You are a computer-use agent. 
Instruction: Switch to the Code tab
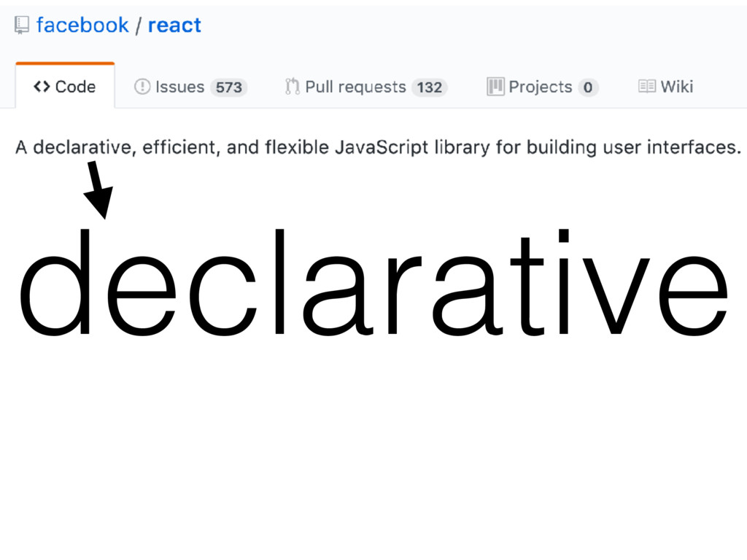coord(65,86)
